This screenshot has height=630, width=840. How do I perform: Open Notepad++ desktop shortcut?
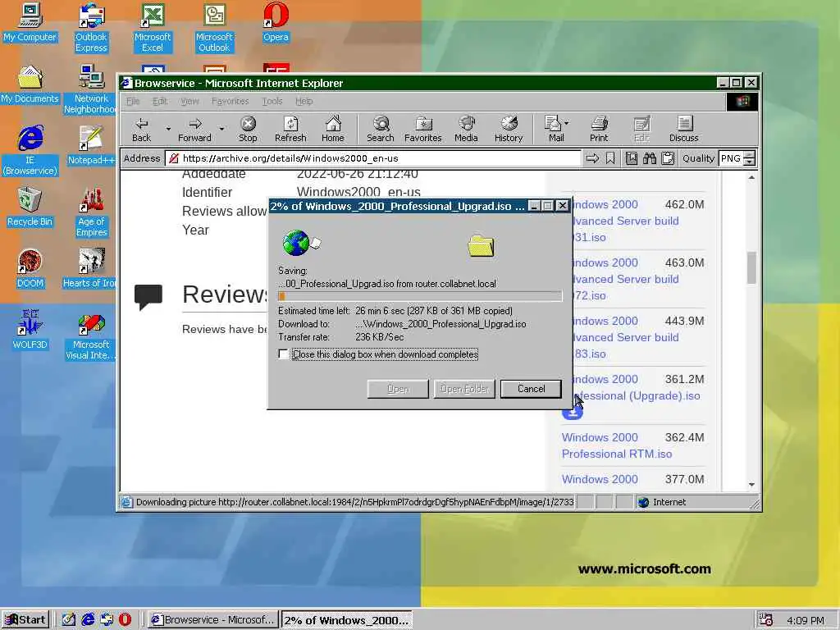pos(91,145)
